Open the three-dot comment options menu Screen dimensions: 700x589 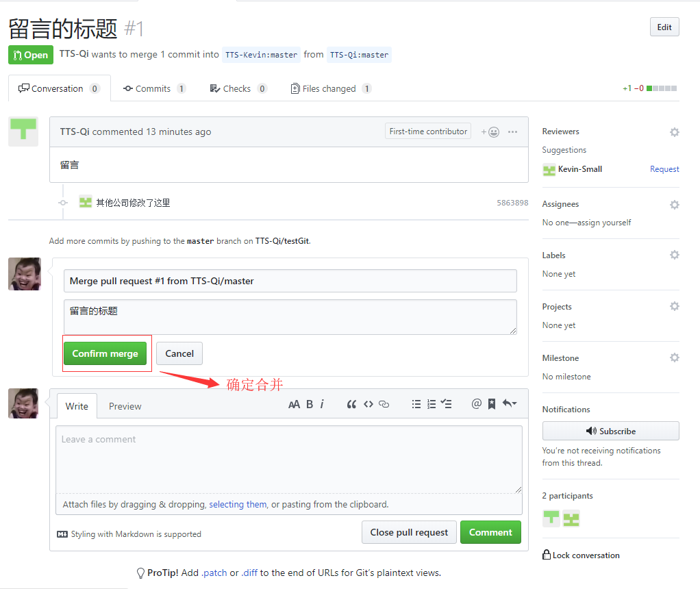512,131
